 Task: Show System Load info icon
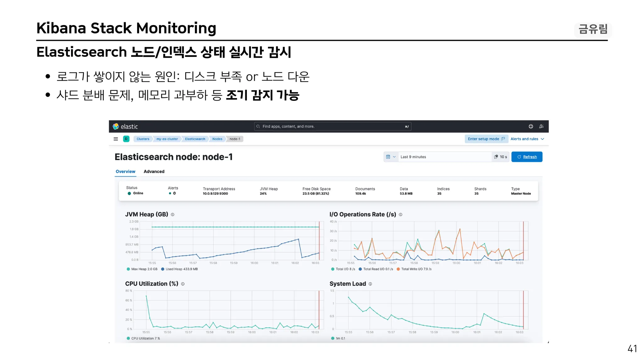point(370,284)
